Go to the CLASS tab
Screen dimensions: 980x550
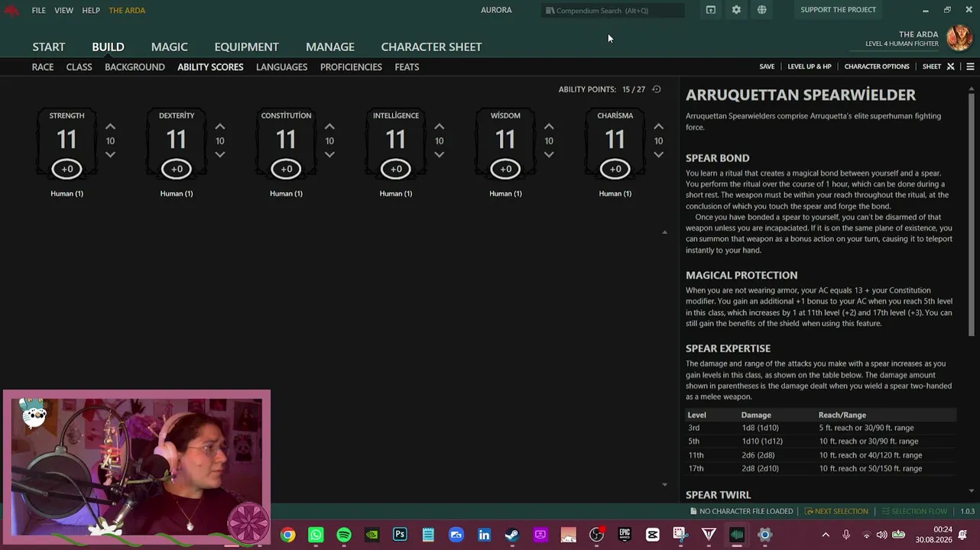pos(79,67)
